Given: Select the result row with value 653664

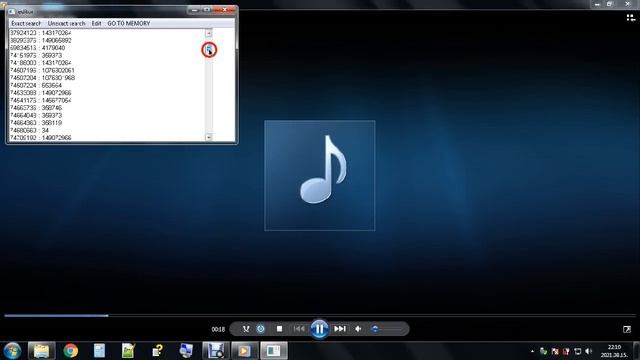Looking at the screenshot, I should pyautogui.click(x=36, y=85).
